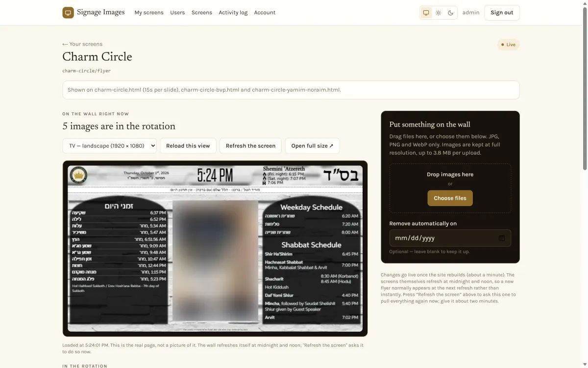The width and height of the screenshot is (588, 368).
Task: Click the Charm Circle heading
Action: click(x=97, y=56)
